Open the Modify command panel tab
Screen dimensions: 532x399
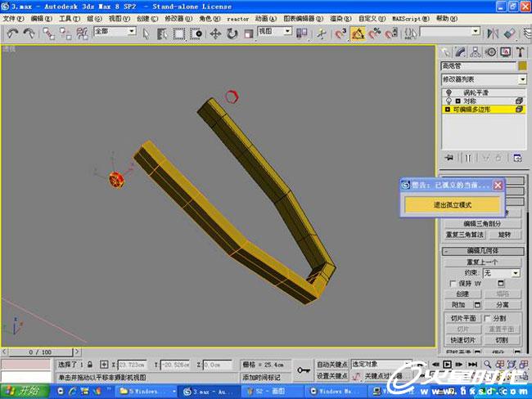[461, 52]
